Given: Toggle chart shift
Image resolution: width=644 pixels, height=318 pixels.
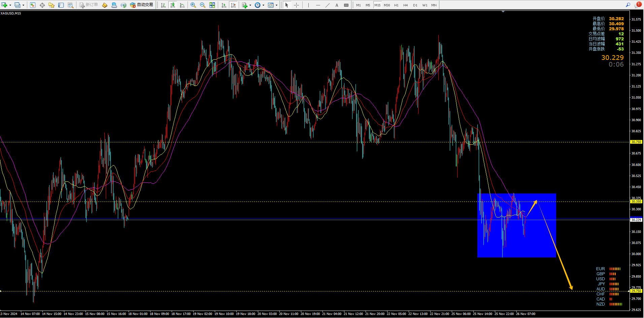Looking at the screenshot, I should point(233,5).
